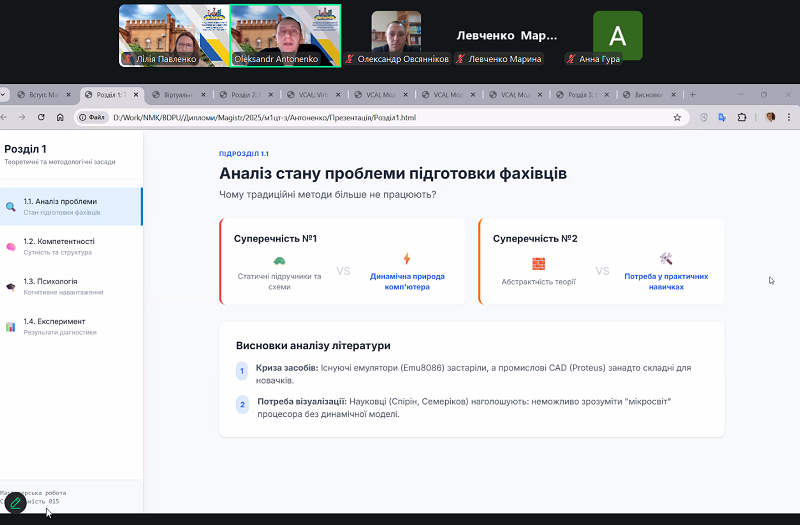Screen dimensions: 800x525
Task: Select Oleksandr Antonenko's video thumbnail
Action: click(285, 35)
